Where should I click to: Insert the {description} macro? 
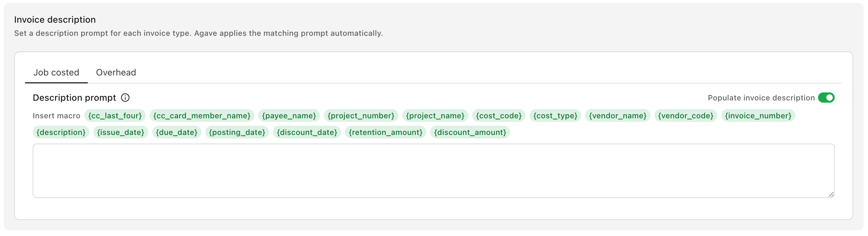[61, 132]
